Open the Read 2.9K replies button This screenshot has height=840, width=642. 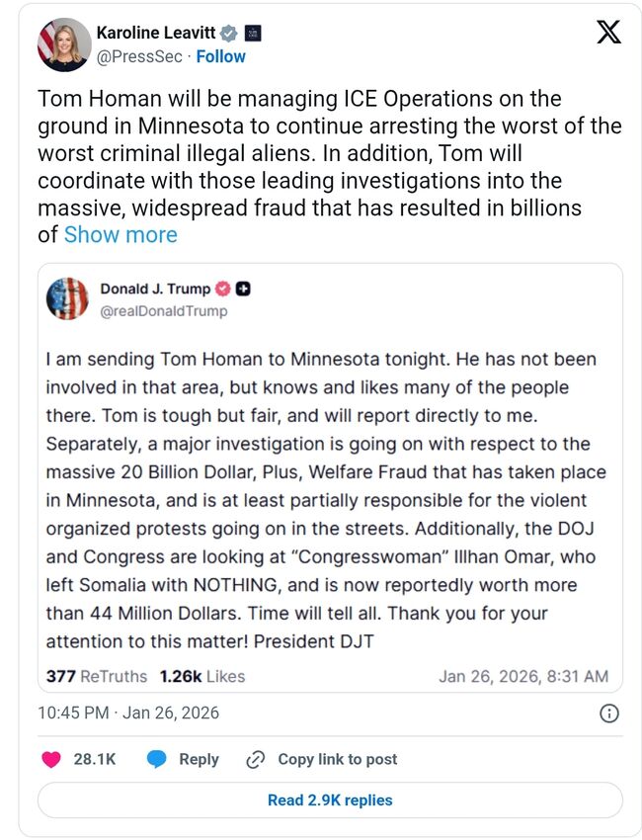pyautogui.click(x=330, y=799)
